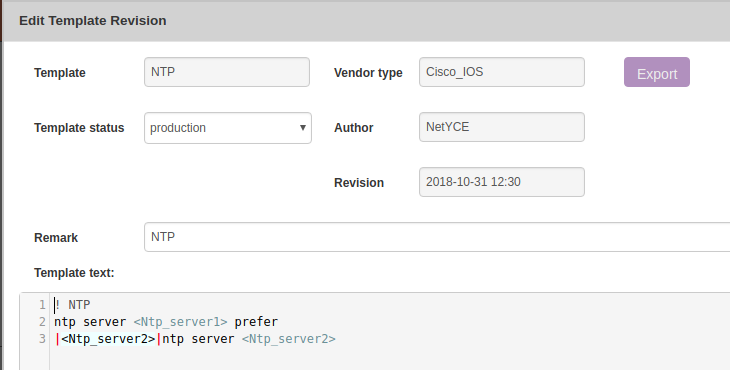Click the 'Template text:' label
This screenshot has height=370, width=730.
[74, 273]
